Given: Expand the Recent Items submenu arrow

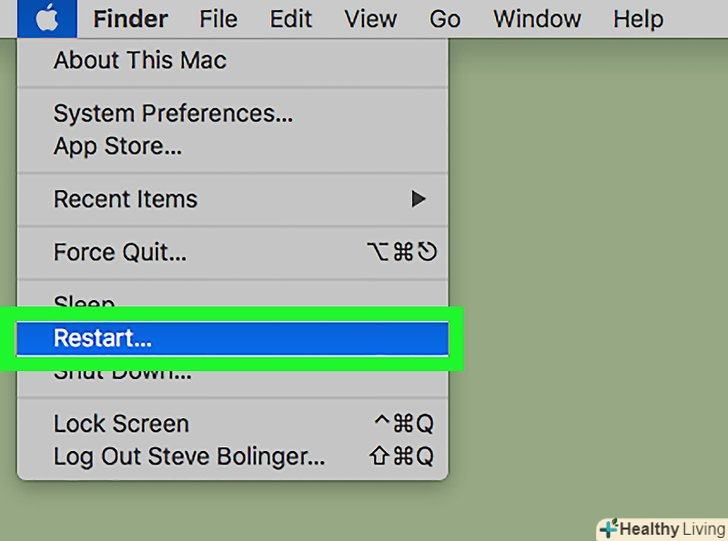Looking at the screenshot, I should tap(419, 199).
